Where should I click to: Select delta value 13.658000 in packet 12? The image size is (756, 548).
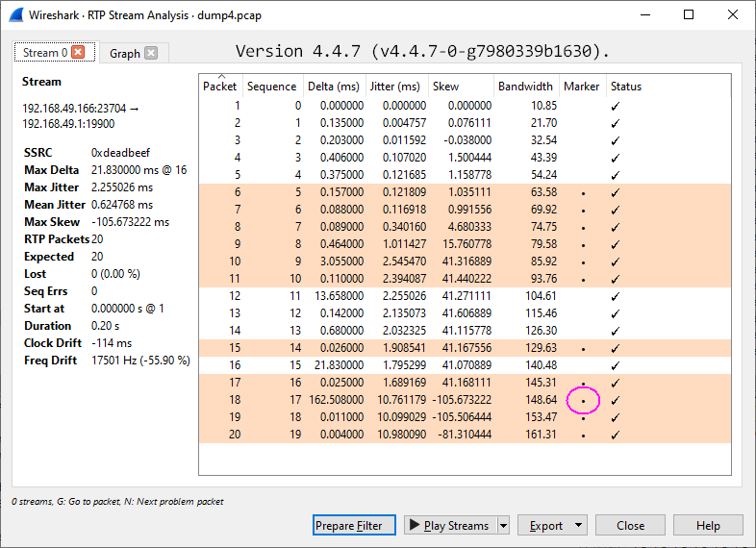pos(339,296)
